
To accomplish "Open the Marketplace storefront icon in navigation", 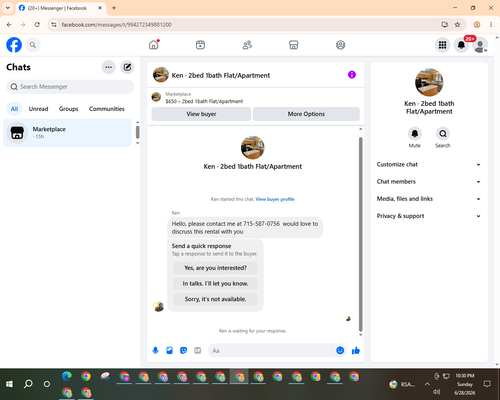I will coord(294,45).
